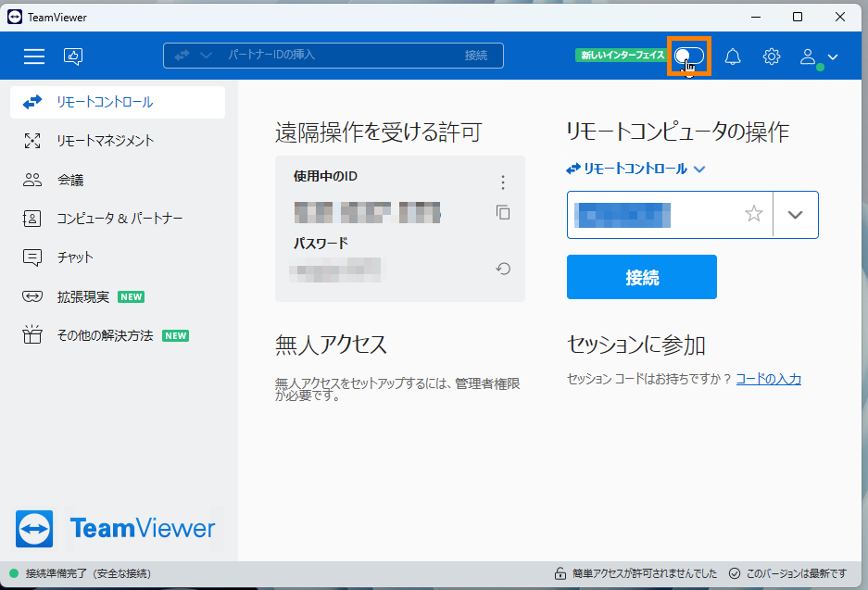Image resolution: width=868 pixels, height=590 pixels.
Task: Click the chat bubble icon
Action: 32,257
